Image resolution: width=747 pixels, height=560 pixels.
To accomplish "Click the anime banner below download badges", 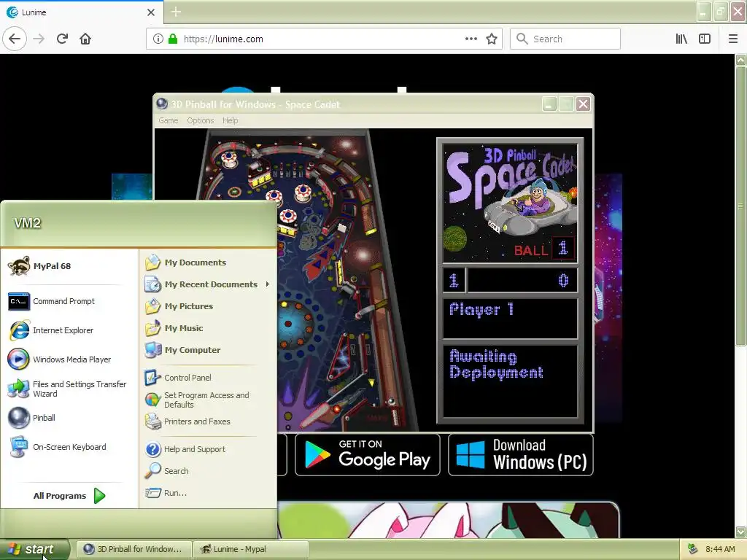I will (448, 520).
